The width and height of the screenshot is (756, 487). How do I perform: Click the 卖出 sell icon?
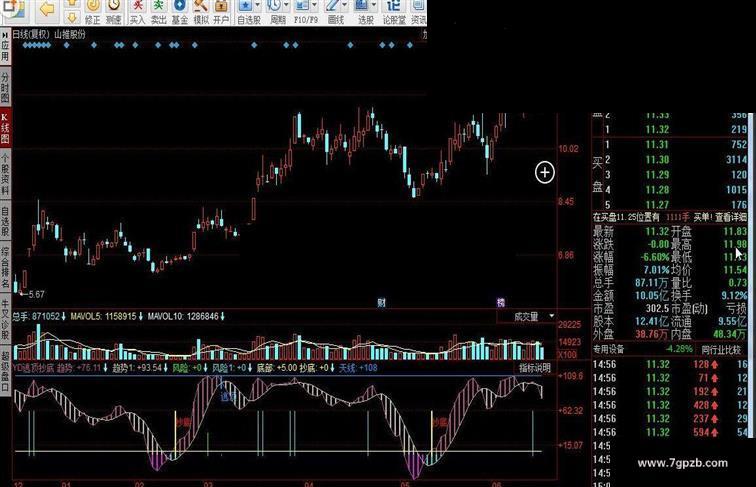[159, 12]
